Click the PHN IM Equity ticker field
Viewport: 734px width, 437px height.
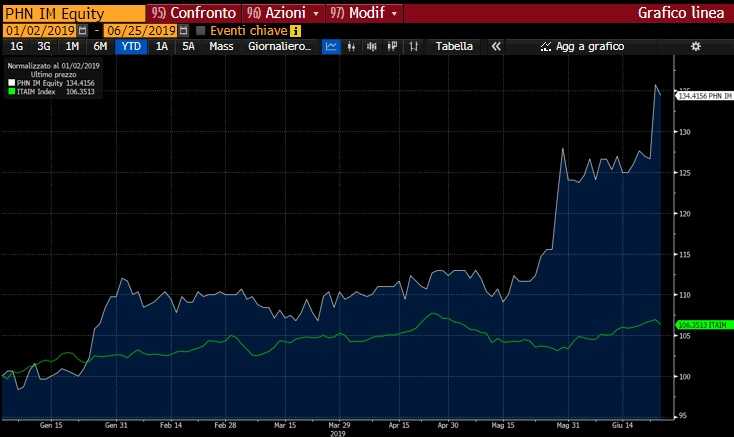74,14
